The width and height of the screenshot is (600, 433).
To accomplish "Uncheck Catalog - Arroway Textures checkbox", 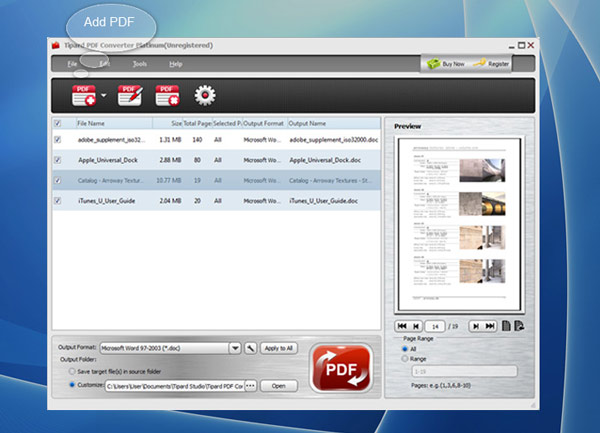I will (57, 180).
